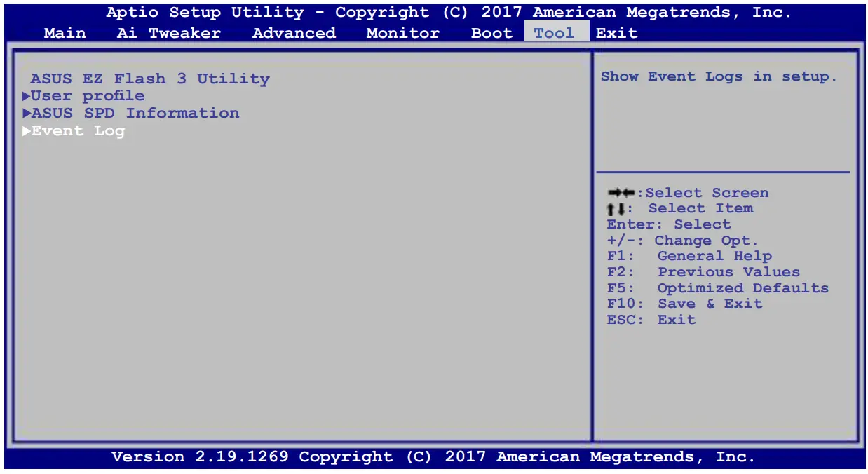
Task: Expand the Event Log arrow triangle
Action: 26,130
